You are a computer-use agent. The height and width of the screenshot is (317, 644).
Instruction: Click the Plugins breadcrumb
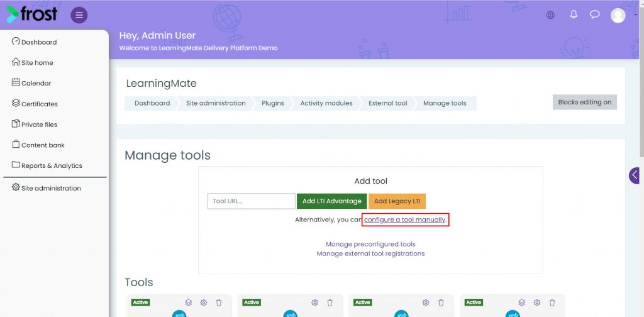[x=273, y=103]
